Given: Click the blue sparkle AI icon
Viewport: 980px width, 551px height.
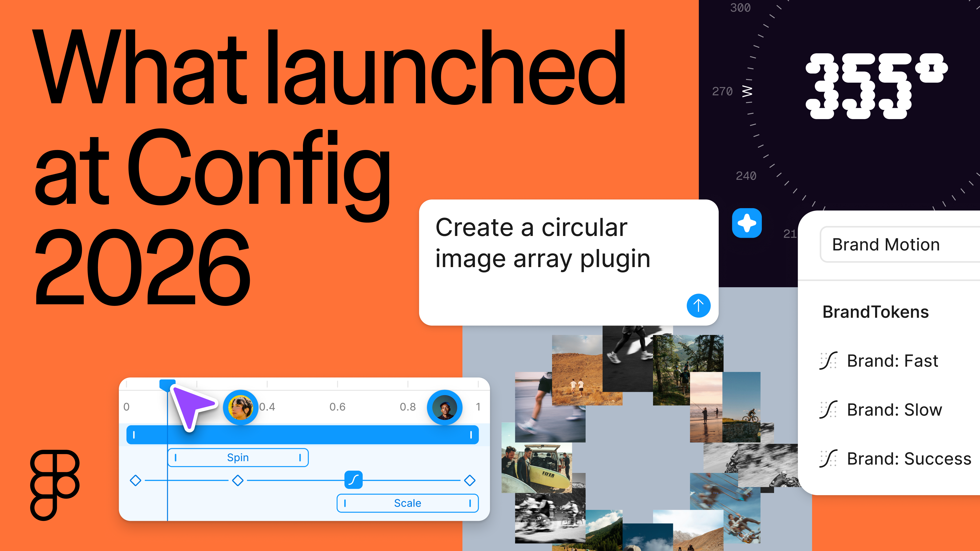Looking at the screenshot, I should point(746,223).
